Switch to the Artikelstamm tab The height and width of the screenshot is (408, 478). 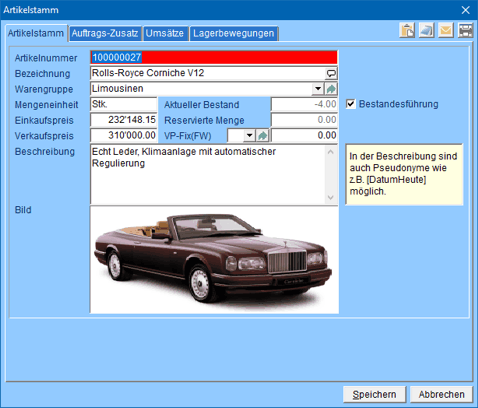tap(36, 33)
